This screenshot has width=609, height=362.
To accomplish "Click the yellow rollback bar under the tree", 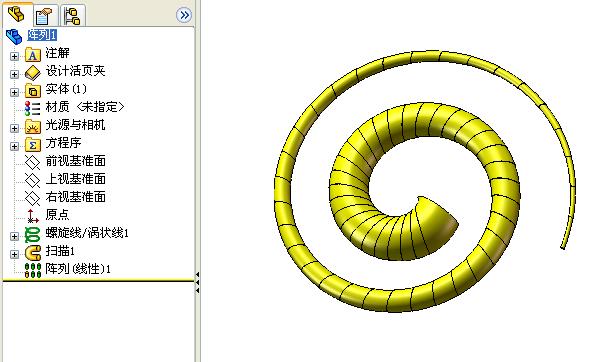I will [98, 280].
